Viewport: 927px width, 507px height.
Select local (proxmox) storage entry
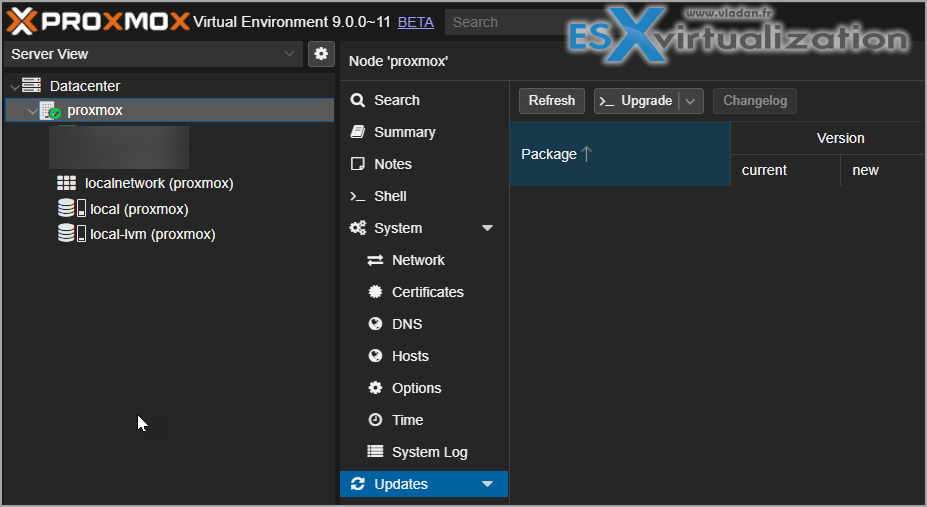139,209
